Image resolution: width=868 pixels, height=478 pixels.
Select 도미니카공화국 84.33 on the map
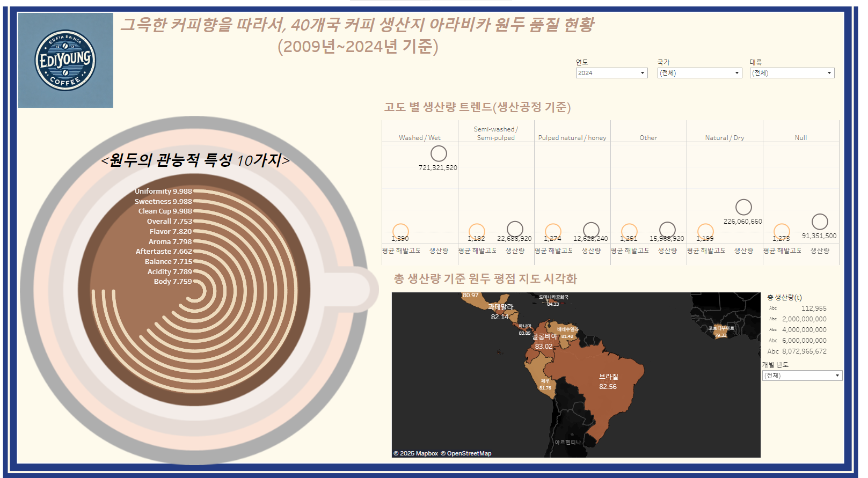553,300
